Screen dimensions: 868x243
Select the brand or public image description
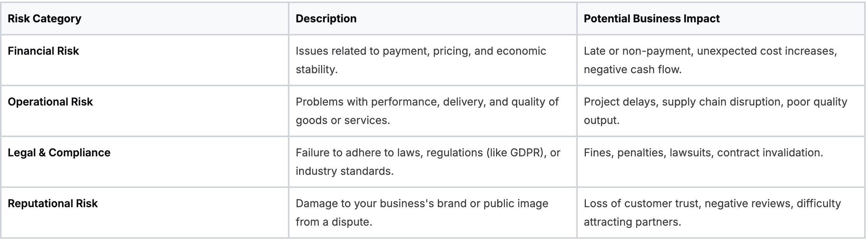coord(422,213)
